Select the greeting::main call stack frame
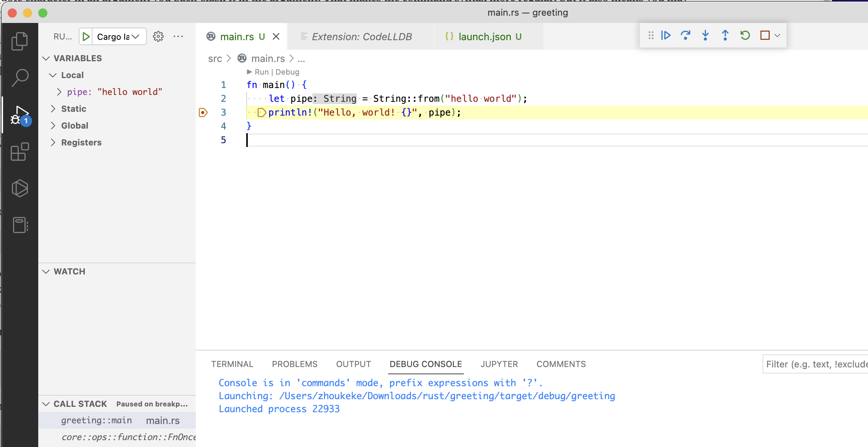This screenshot has width=868, height=447. click(96, 420)
